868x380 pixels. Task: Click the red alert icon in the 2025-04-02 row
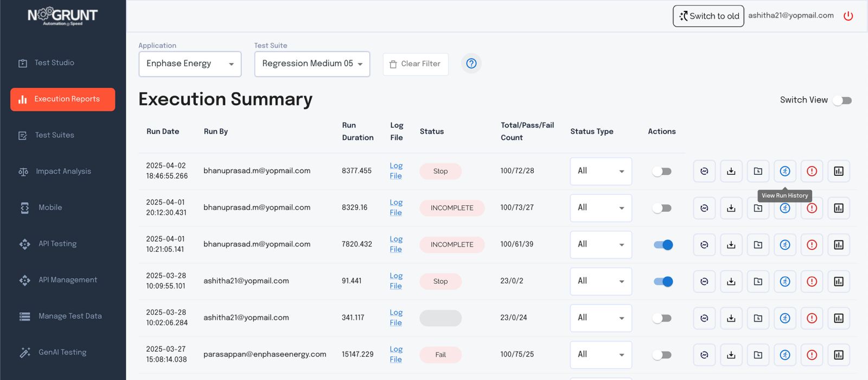click(812, 171)
